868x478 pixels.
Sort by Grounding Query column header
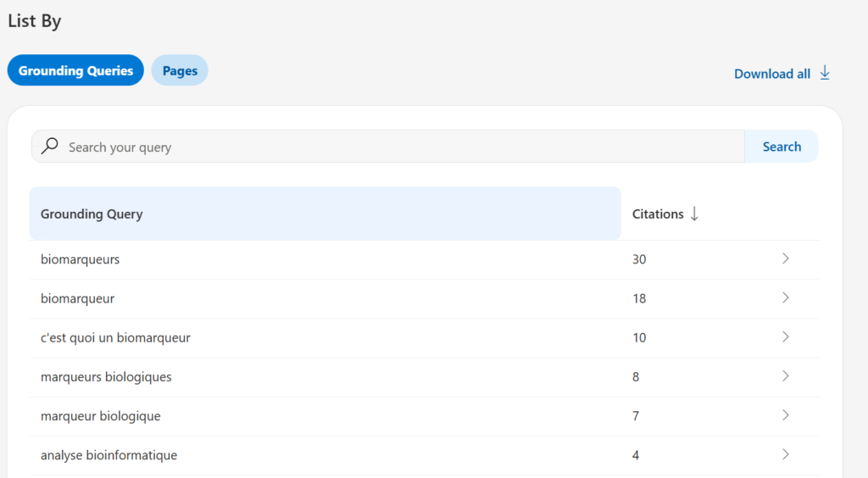325,214
